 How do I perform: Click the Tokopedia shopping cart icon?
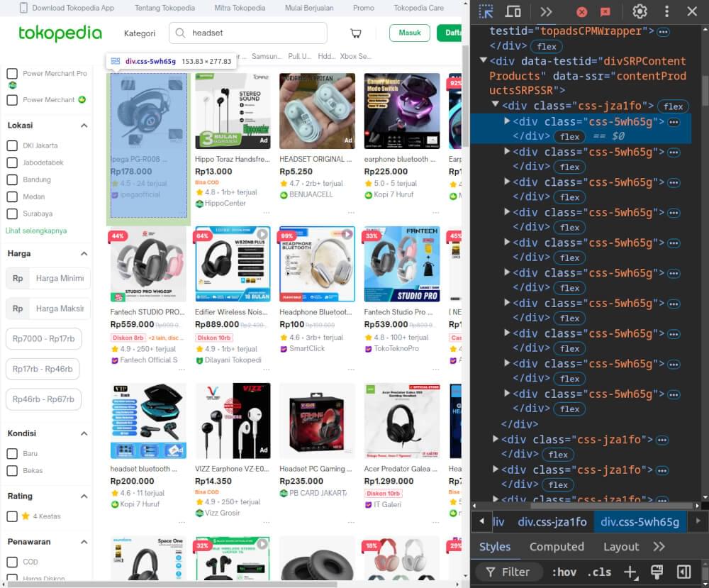tap(356, 33)
